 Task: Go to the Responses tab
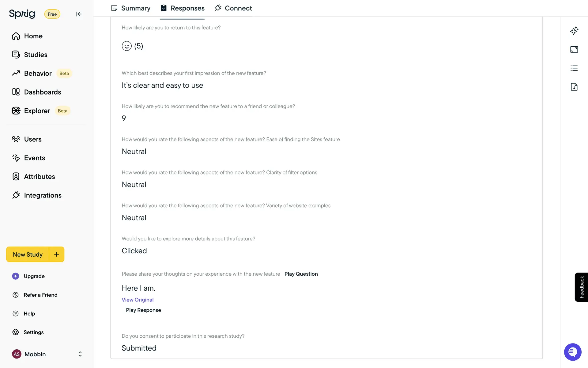click(183, 8)
